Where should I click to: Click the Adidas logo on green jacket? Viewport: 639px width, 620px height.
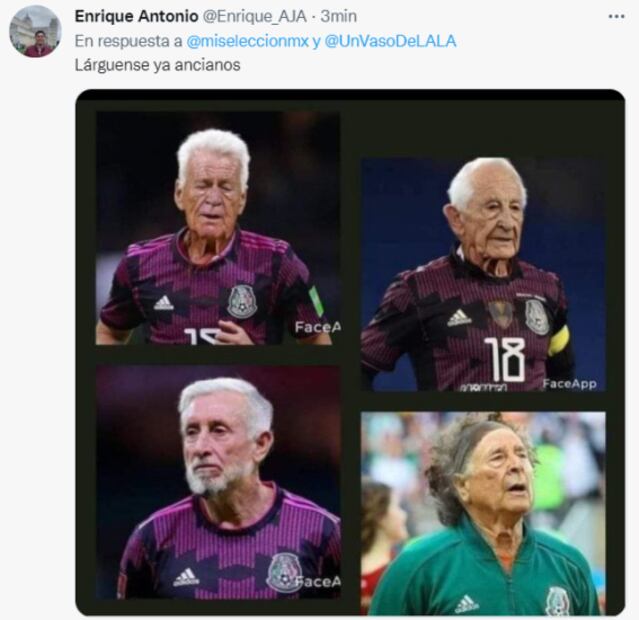tap(466, 602)
